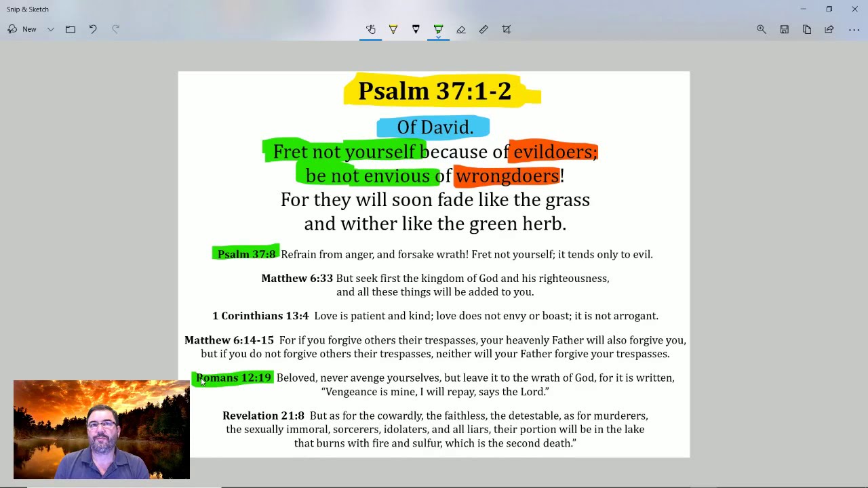The width and height of the screenshot is (868, 488).
Task: Select the Ballpoint pen tool
Action: tap(393, 29)
